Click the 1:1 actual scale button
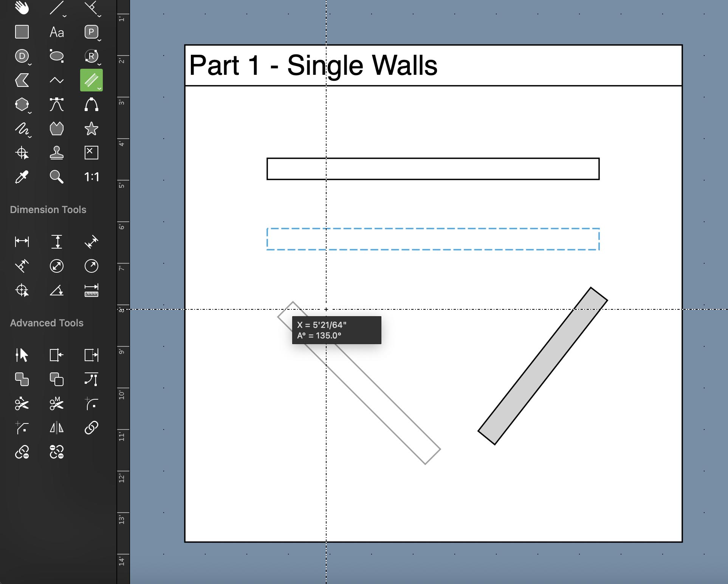This screenshot has height=584, width=728. point(91,177)
